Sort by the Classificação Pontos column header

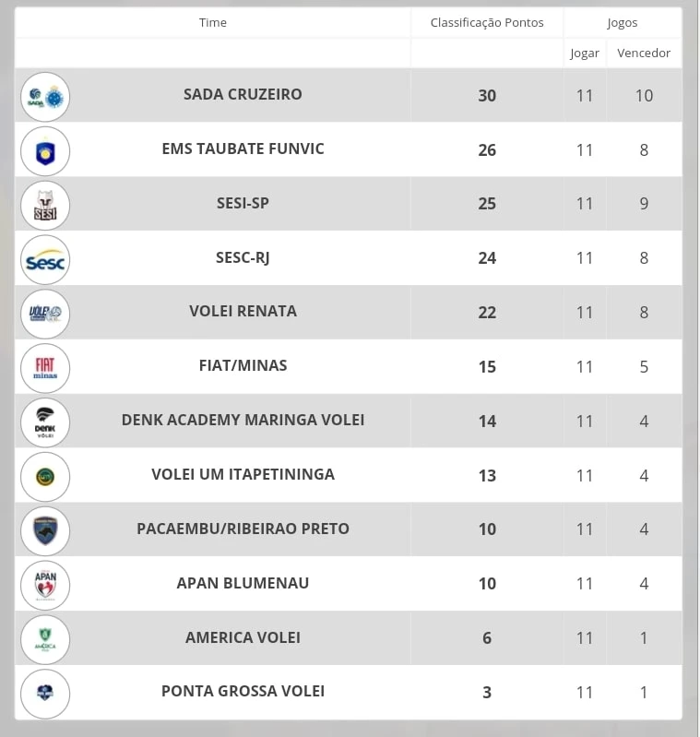487,22
